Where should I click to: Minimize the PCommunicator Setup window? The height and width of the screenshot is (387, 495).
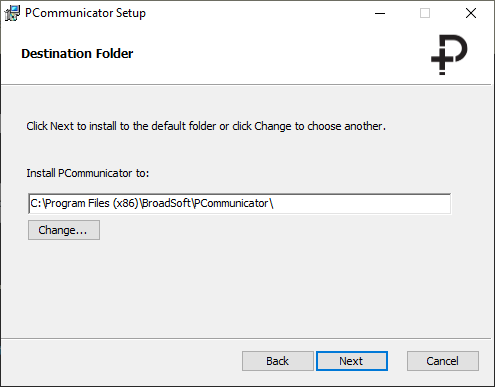(380, 13)
